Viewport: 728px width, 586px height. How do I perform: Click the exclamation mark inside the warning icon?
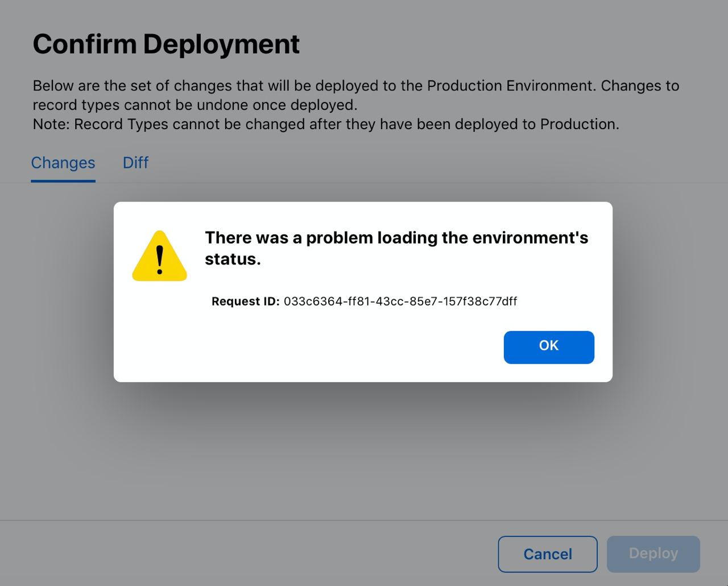[x=160, y=259]
